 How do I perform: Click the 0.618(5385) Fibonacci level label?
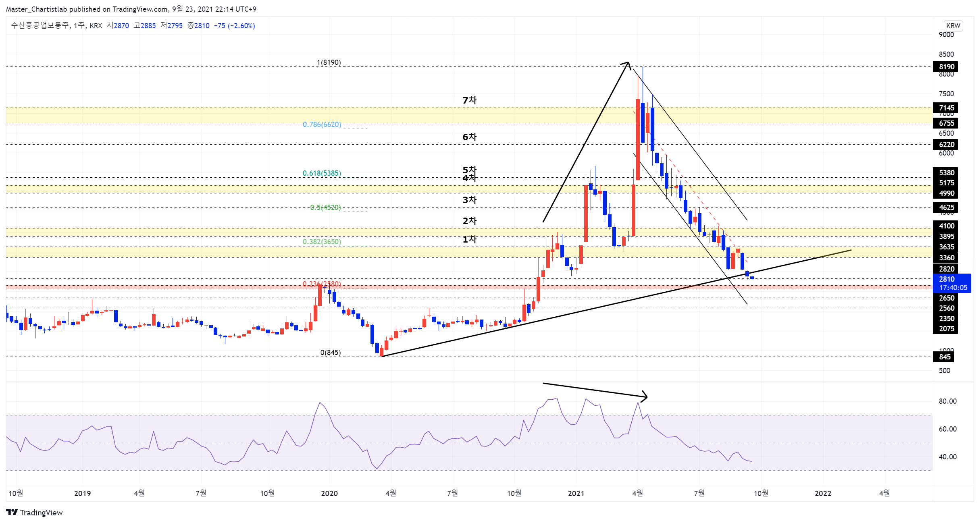click(x=322, y=173)
